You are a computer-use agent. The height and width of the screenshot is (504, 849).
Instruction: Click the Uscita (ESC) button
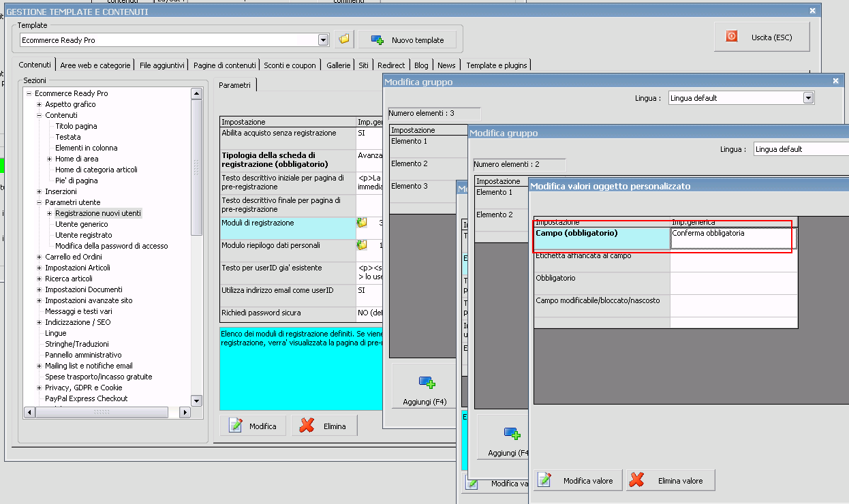point(762,37)
